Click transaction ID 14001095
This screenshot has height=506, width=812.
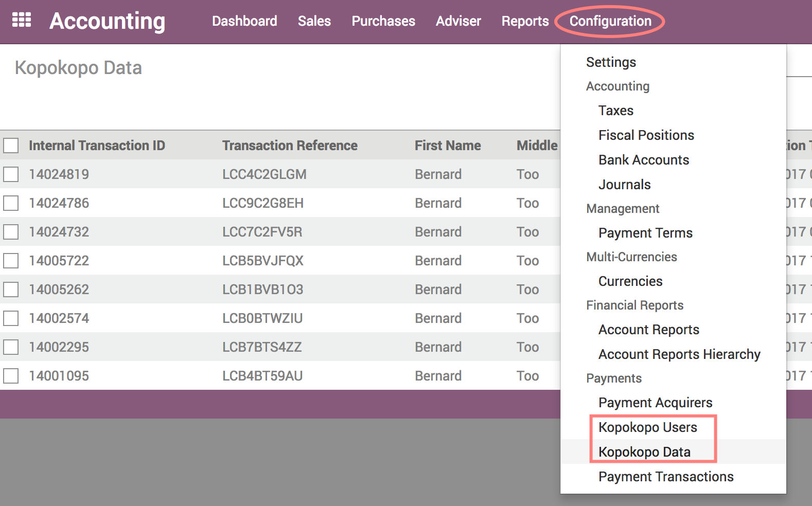coord(59,376)
